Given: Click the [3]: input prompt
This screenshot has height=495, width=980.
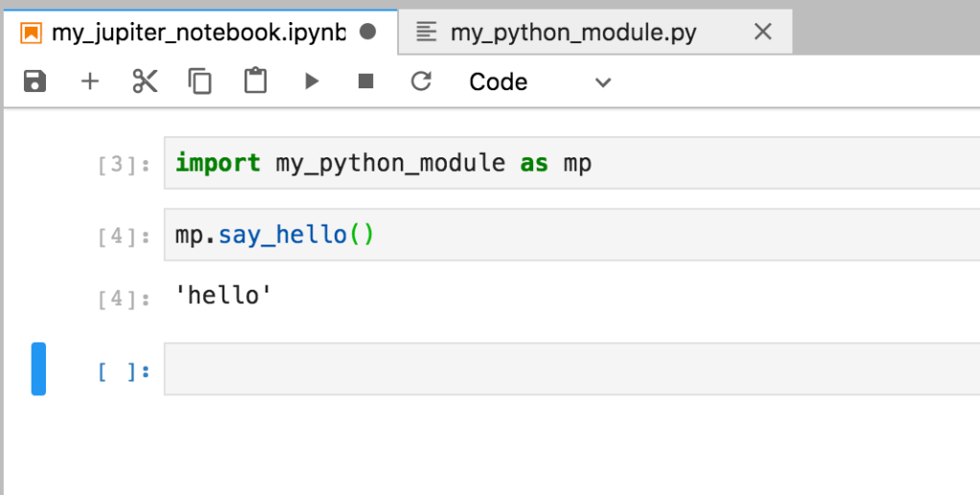Looking at the screenshot, I should point(124,165).
